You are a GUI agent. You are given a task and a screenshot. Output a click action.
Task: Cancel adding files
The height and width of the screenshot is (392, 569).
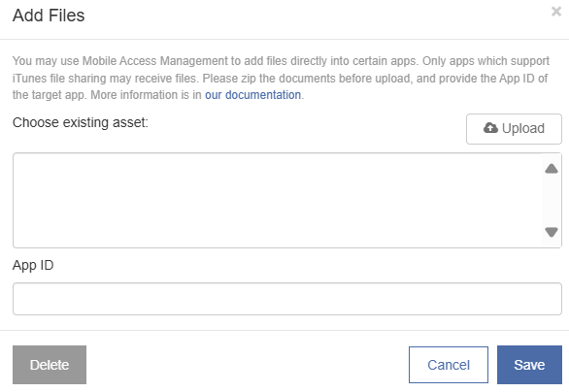click(449, 365)
